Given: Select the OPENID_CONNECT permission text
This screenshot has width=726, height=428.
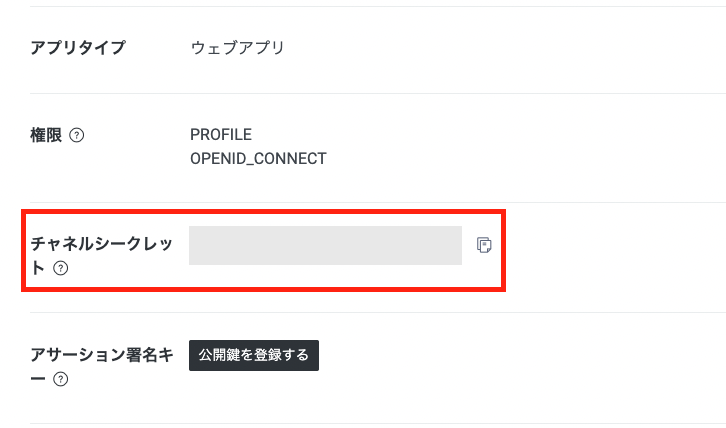Looking at the screenshot, I should 258,158.
